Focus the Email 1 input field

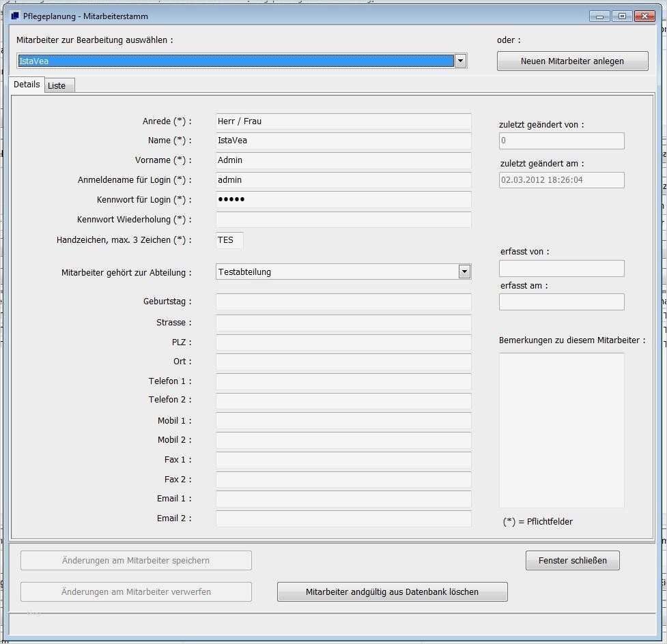coord(343,499)
